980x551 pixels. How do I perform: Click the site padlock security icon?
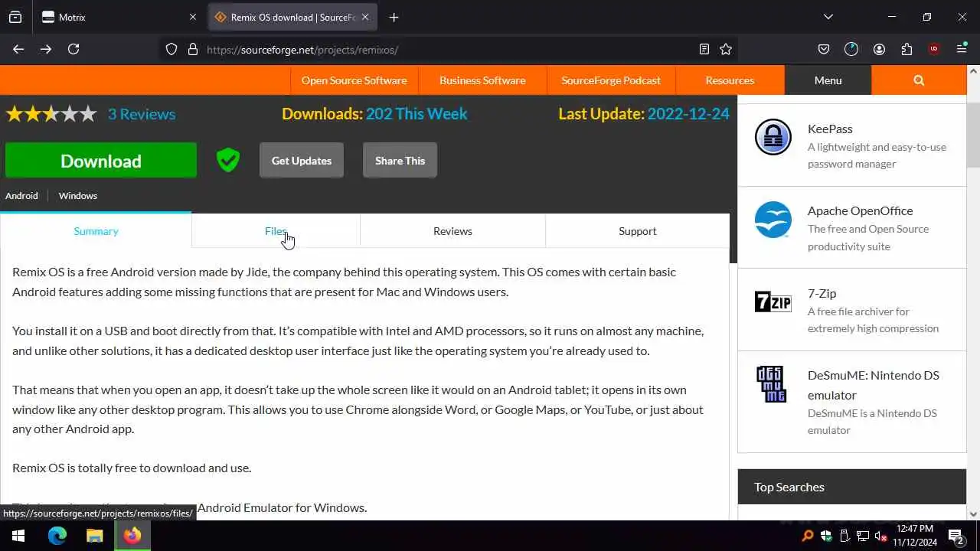tap(193, 49)
